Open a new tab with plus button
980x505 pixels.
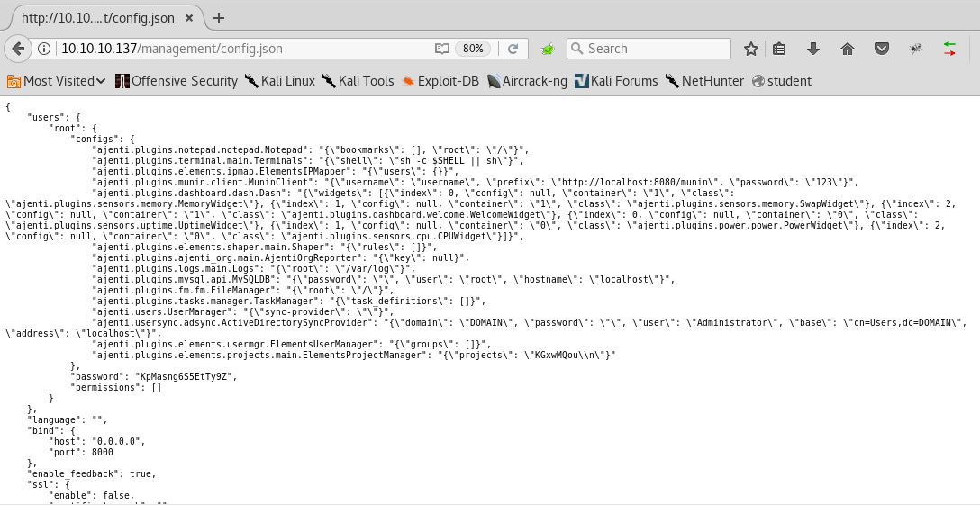click(x=219, y=17)
